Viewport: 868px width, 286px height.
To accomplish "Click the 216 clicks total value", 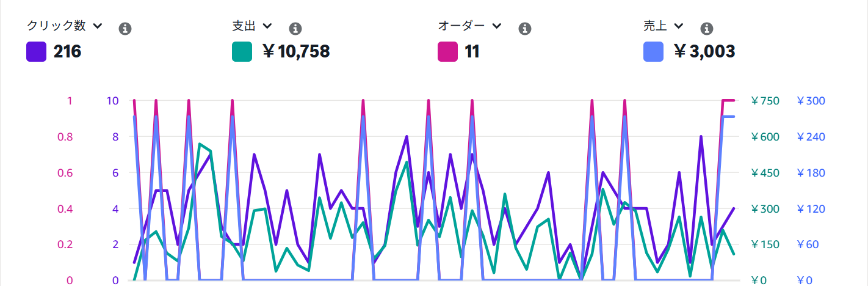I will coord(67,52).
